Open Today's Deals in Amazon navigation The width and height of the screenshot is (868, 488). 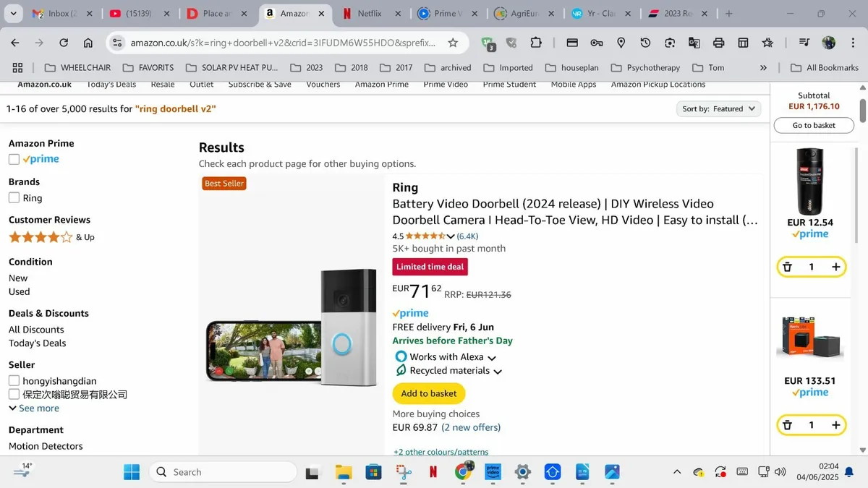[x=111, y=85]
